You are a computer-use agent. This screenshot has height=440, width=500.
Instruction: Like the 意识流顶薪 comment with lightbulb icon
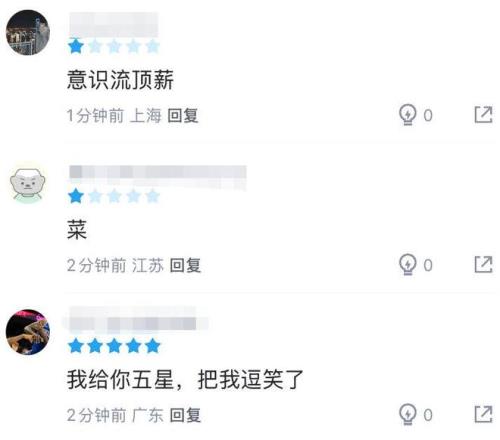point(407,115)
